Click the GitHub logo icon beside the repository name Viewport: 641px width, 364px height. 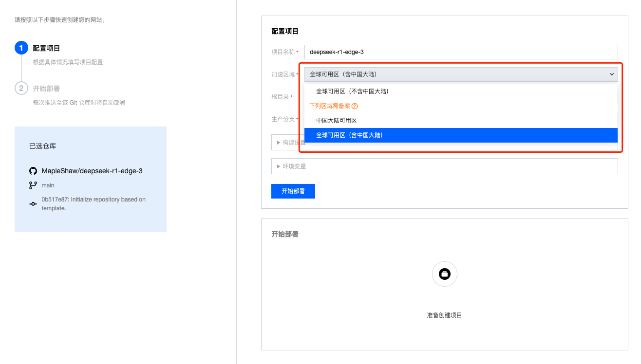click(33, 170)
